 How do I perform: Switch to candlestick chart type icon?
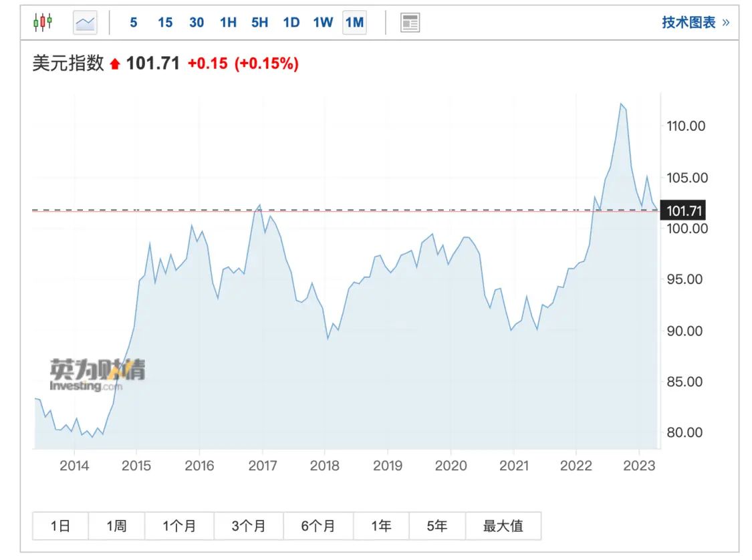pyautogui.click(x=43, y=22)
